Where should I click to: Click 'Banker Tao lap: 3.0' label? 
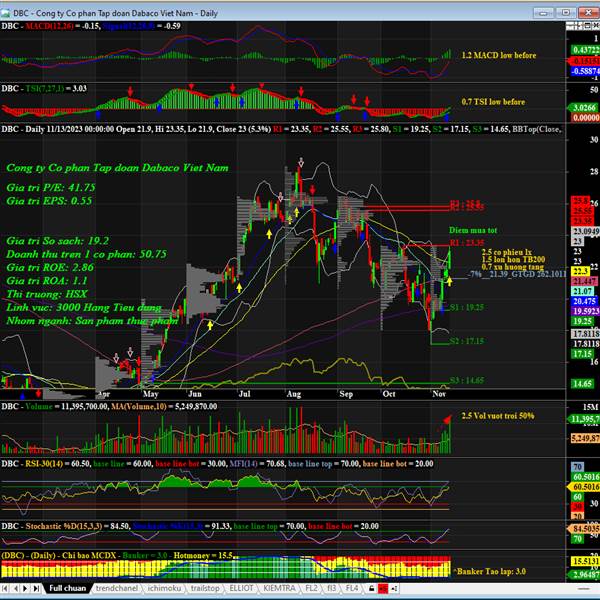click(491, 571)
